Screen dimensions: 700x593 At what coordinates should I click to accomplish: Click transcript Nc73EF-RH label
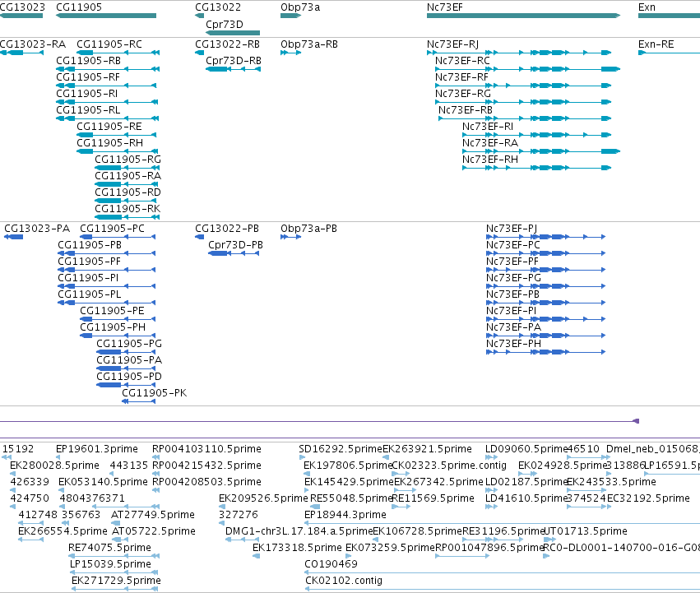pos(489,160)
